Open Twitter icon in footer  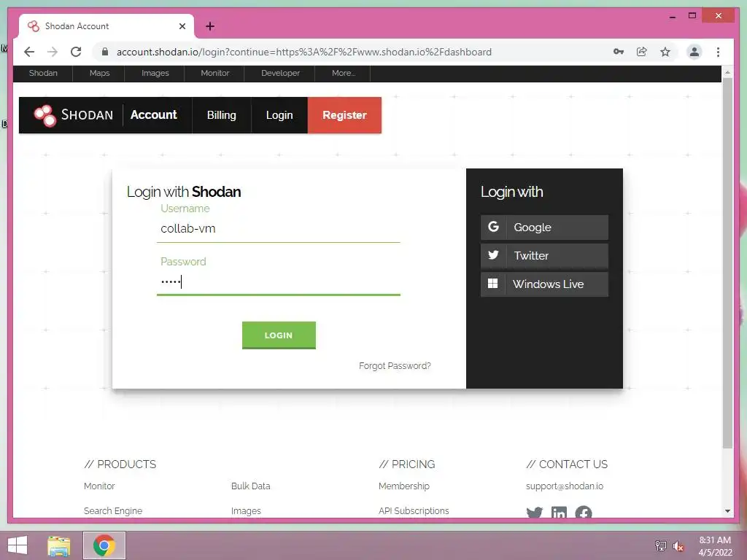535,513
